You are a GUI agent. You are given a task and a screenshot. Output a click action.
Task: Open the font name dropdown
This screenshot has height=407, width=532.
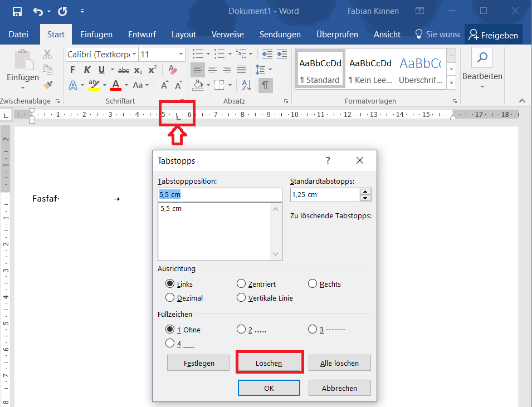[x=134, y=54]
